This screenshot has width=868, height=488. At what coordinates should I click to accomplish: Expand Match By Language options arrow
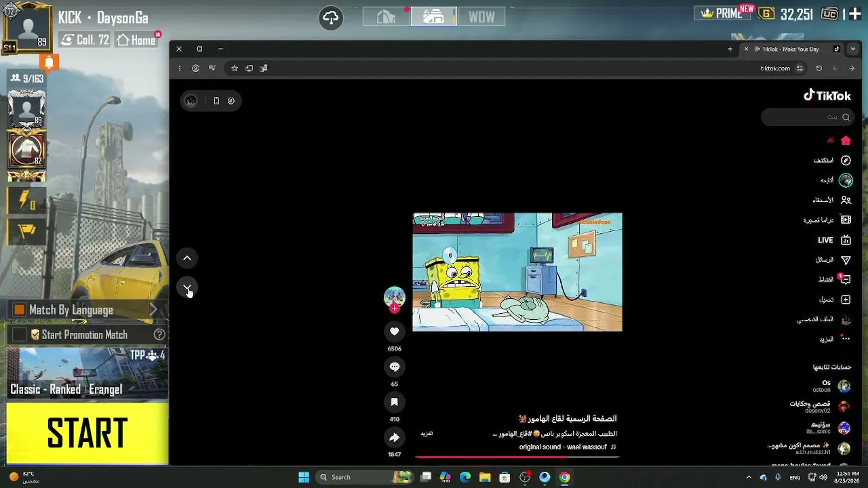pyautogui.click(x=153, y=310)
